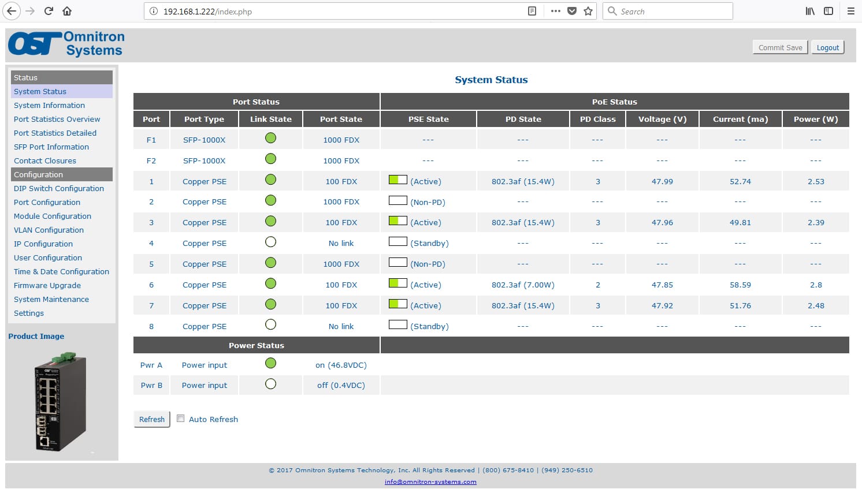Go back to the previous page
Viewport: 862px width, 504px height.
click(12, 11)
